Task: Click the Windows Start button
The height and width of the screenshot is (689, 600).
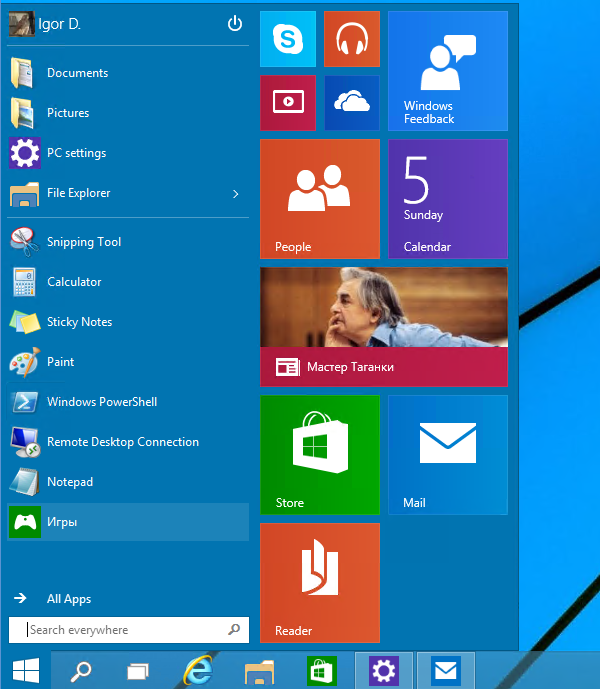Action: pyautogui.click(x=25, y=671)
